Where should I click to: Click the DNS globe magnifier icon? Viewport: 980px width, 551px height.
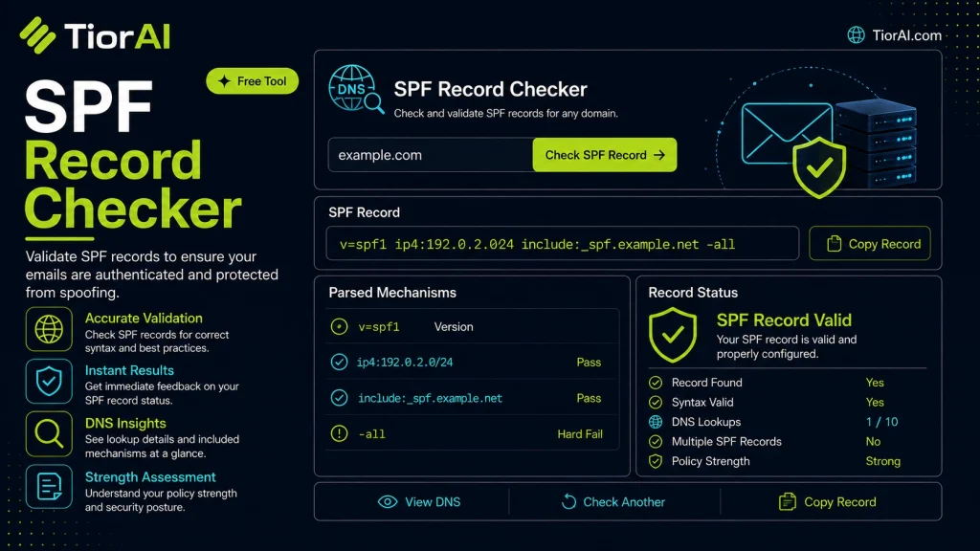click(x=356, y=89)
